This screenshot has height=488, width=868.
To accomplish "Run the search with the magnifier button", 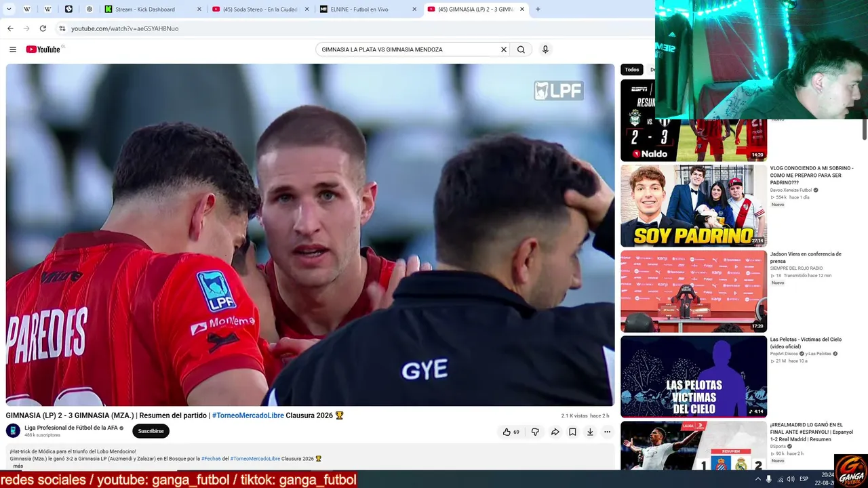I will point(521,49).
